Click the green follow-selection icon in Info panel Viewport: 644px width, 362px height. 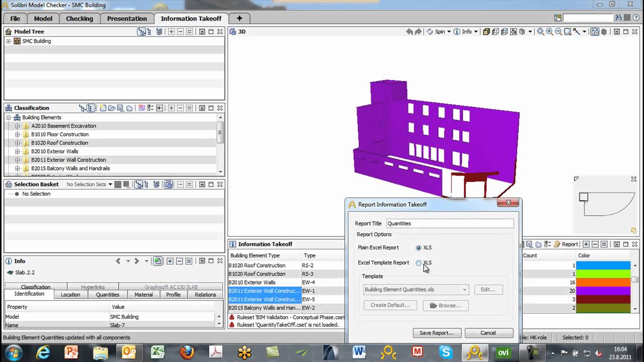point(157,261)
